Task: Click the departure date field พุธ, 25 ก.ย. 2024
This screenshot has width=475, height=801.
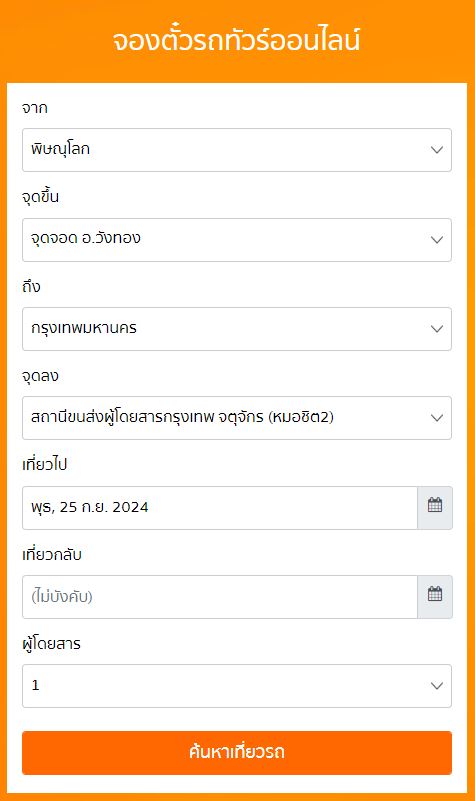Action: pyautogui.click(x=220, y=508)
